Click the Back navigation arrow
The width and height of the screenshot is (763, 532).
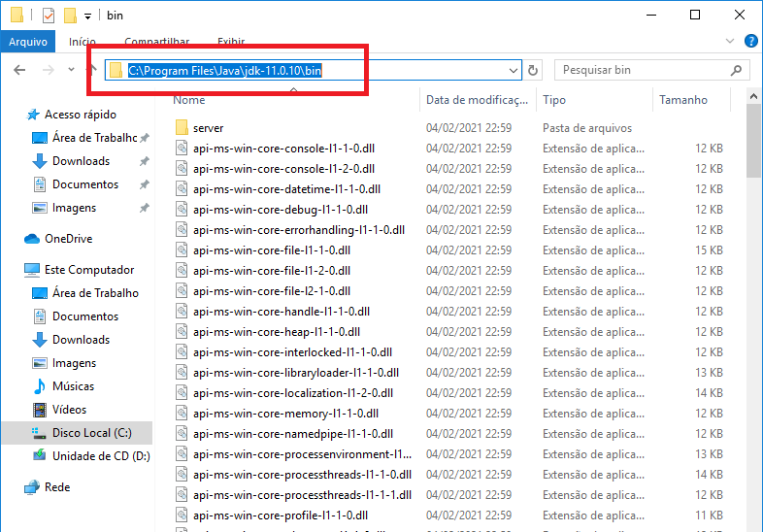[19, 70]
